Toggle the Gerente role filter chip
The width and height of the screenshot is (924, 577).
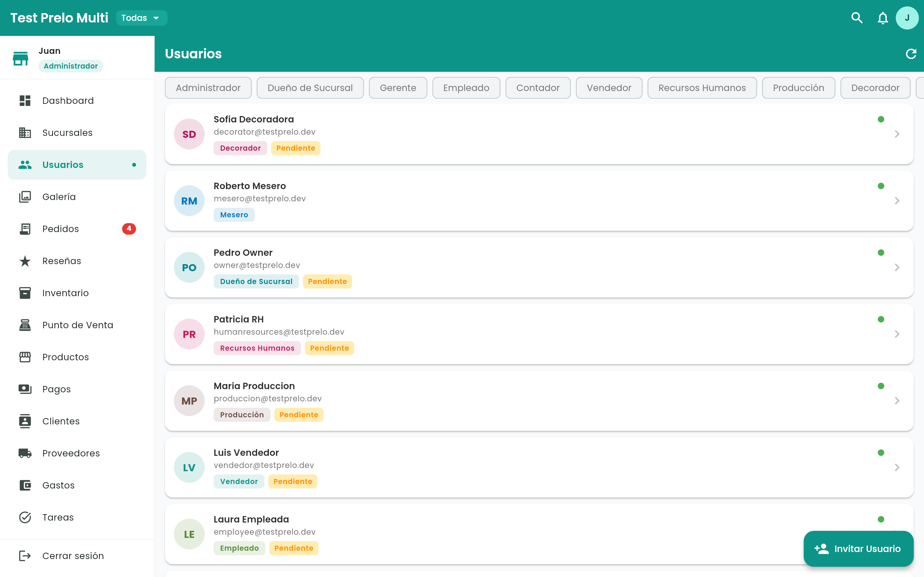tap(398, 88)
